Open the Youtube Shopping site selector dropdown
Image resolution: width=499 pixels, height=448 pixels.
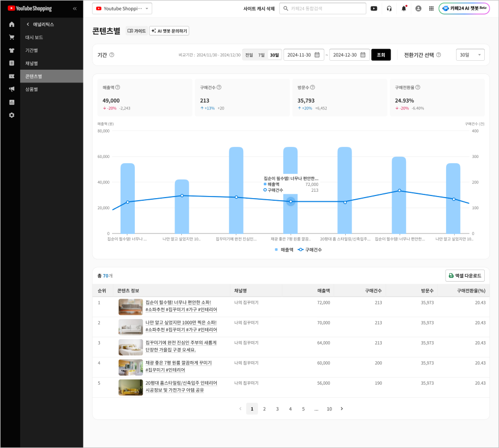pyautogui.click(x=122, y=8)
